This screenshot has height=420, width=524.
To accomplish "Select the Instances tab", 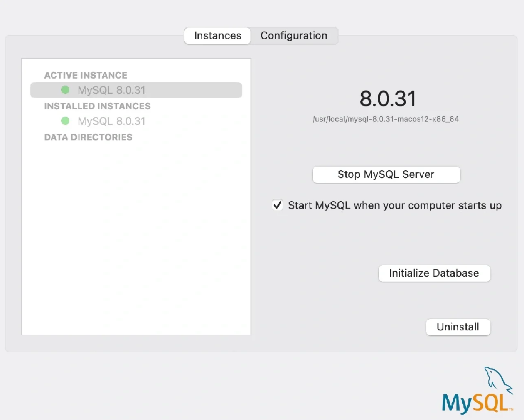I will coord(217,36).
